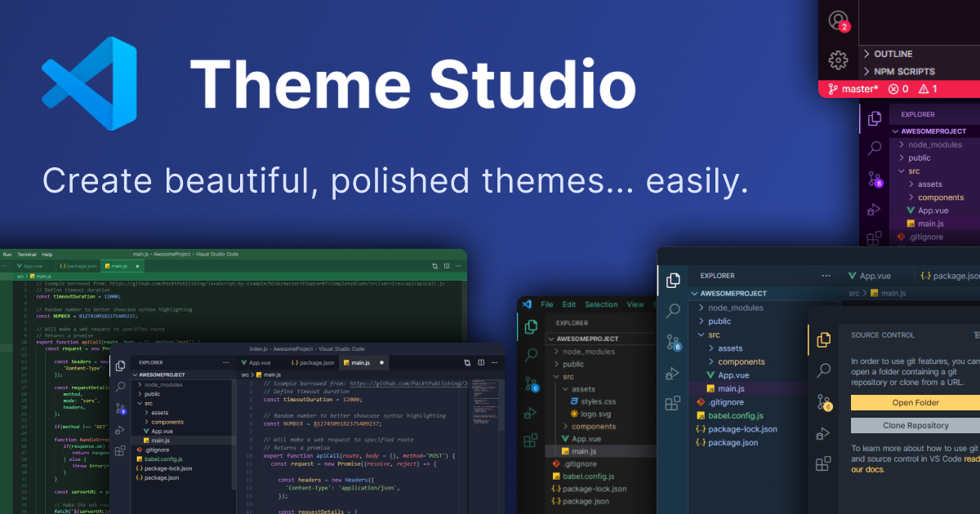Expand the NPM SCRIPTS section
Image resolution: width=980 pixels, height=514 pixels.
tap(903, 71)
